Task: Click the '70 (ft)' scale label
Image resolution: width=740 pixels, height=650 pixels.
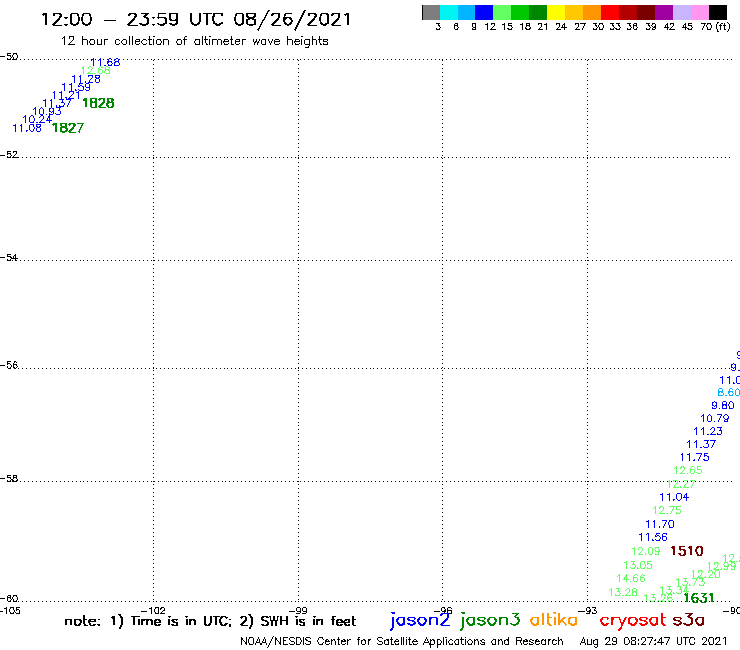Action: (715, 27)
